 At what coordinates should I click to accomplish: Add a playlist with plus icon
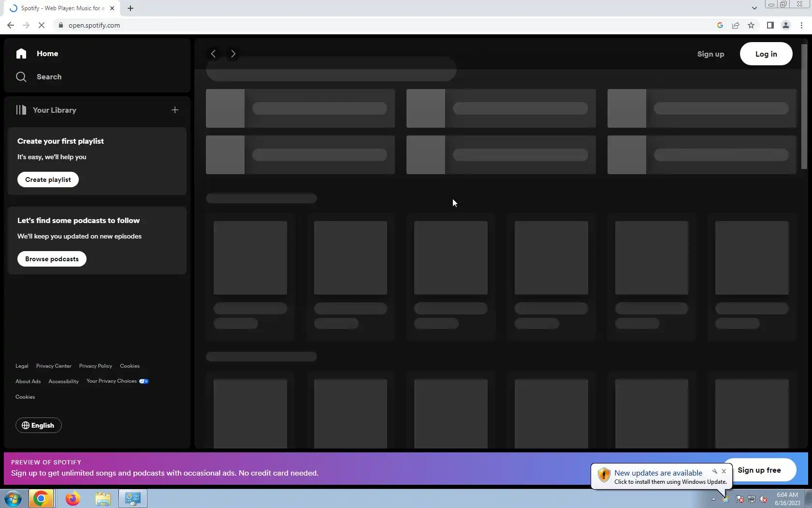(175, 110)
